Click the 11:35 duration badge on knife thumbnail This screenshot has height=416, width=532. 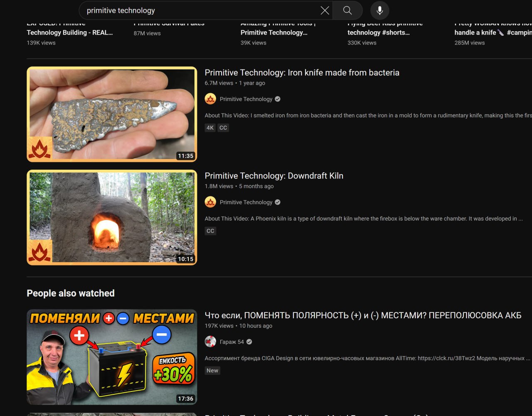tap(185, 156)
